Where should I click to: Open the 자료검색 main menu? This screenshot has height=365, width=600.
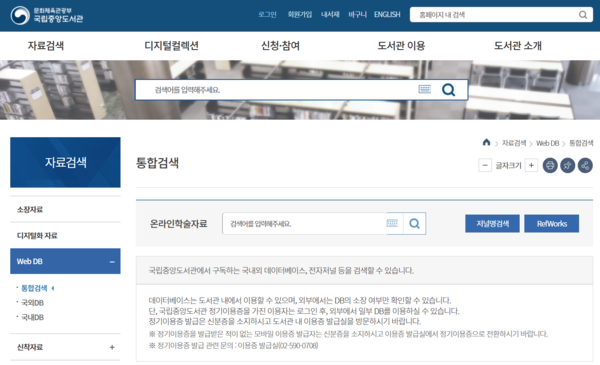point(46,46)
